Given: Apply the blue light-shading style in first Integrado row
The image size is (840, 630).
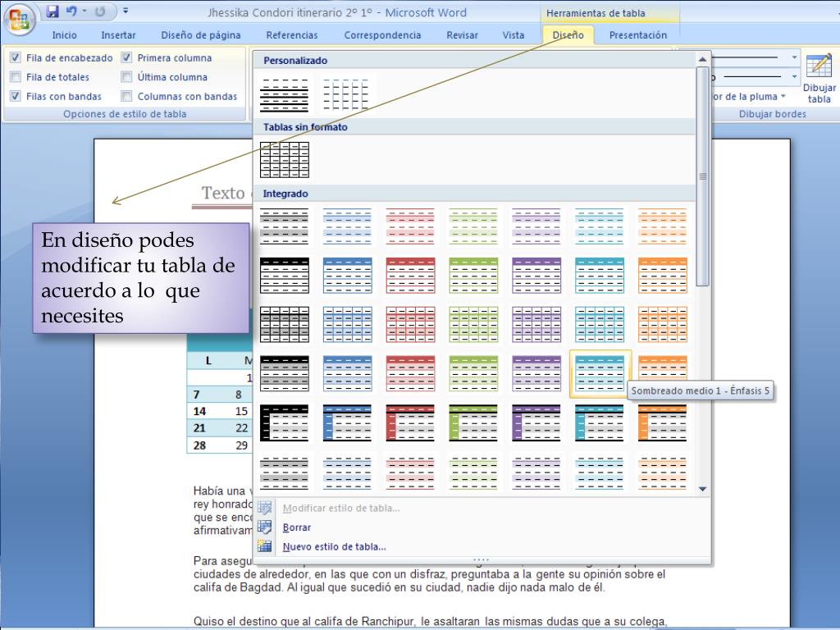Looking at the screenshot, I should point(347,226).
